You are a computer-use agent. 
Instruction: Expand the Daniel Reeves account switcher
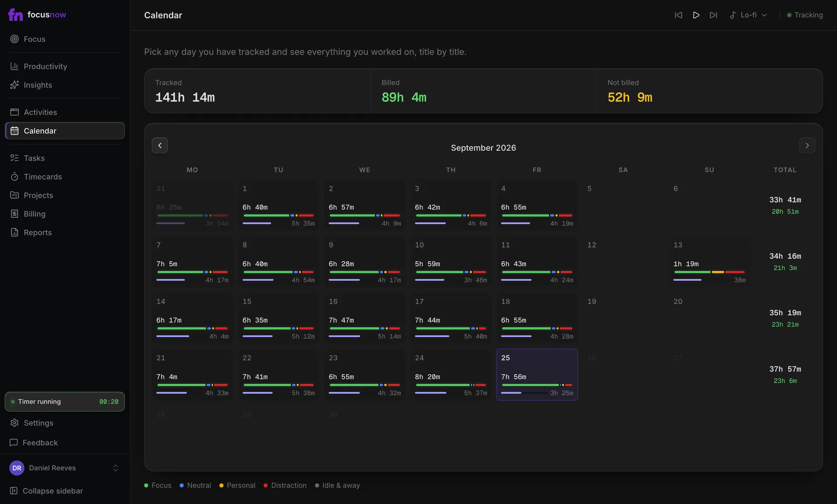pos(116,468)
